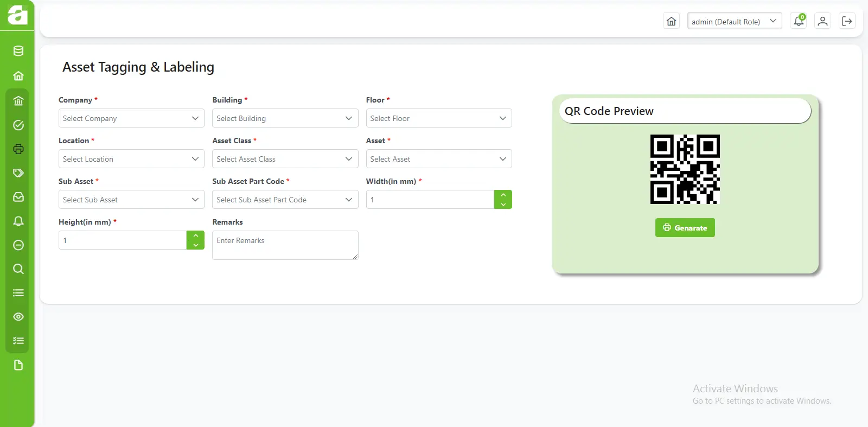Screen dimensions: 868x427
Task: Open the Select Sub Asset Part Code dropdown
Action: pyautogui.click(x=285, y=200)
